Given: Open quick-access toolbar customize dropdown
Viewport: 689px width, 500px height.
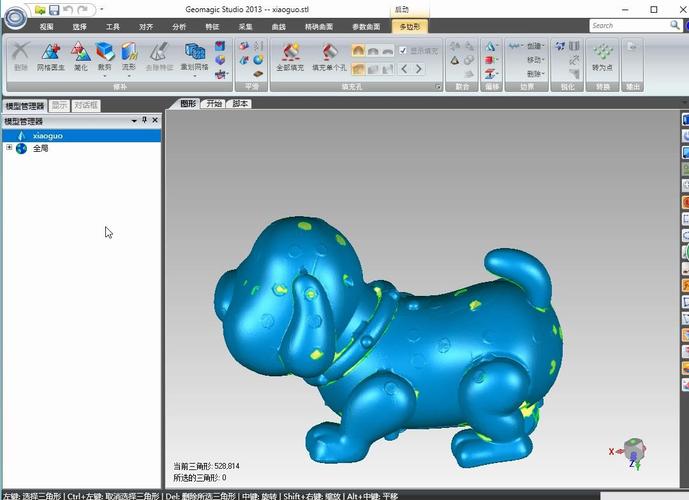Looking at the screenshot, I should point(102,9).
